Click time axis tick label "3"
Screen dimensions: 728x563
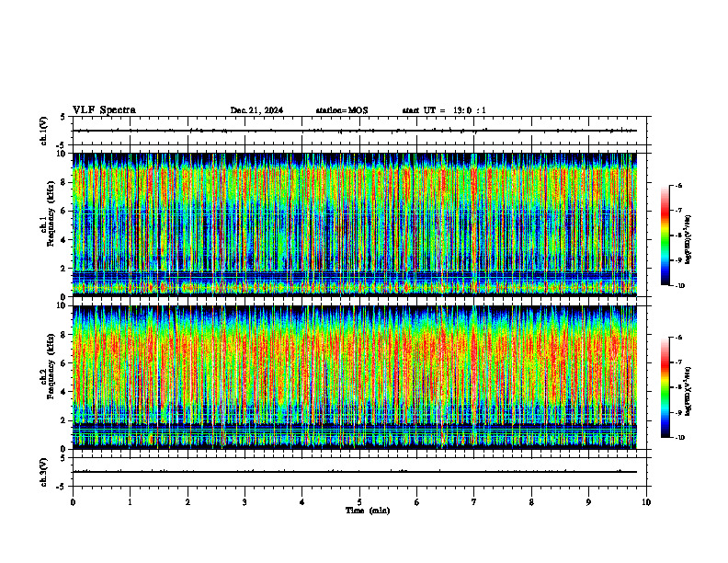point(245,502)
